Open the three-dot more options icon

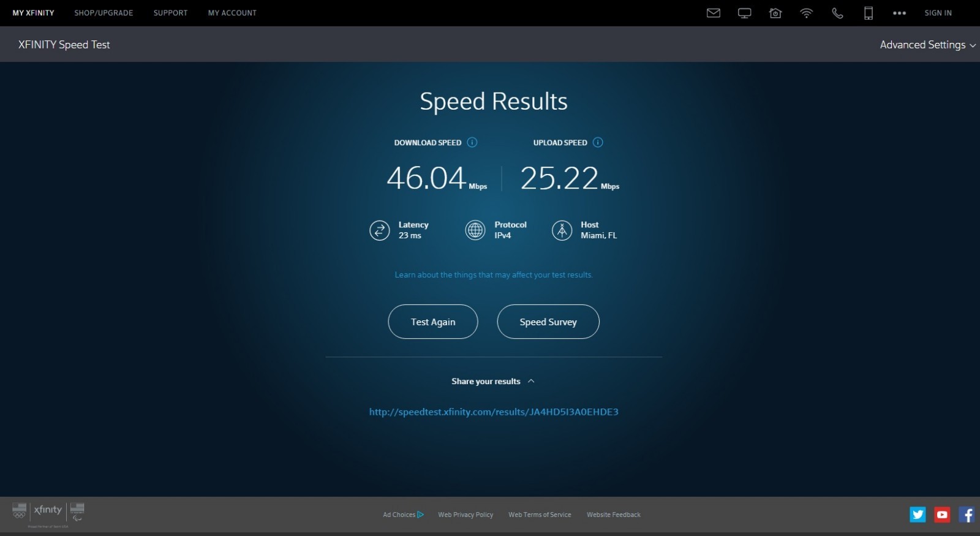pos(899,13)
